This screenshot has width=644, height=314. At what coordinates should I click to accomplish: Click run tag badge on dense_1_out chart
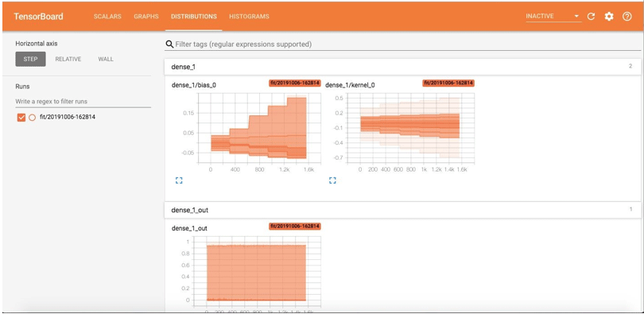[295, 227]
